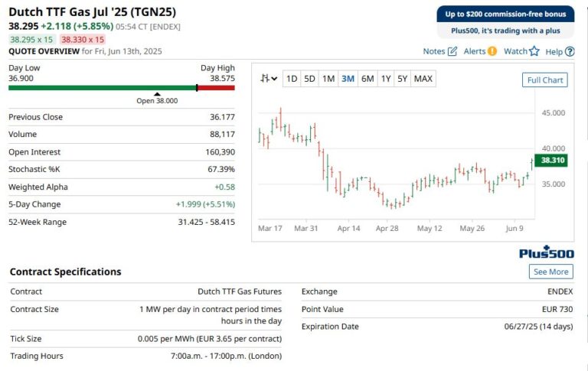Click the Alerts warning icon

click(492, 51)
